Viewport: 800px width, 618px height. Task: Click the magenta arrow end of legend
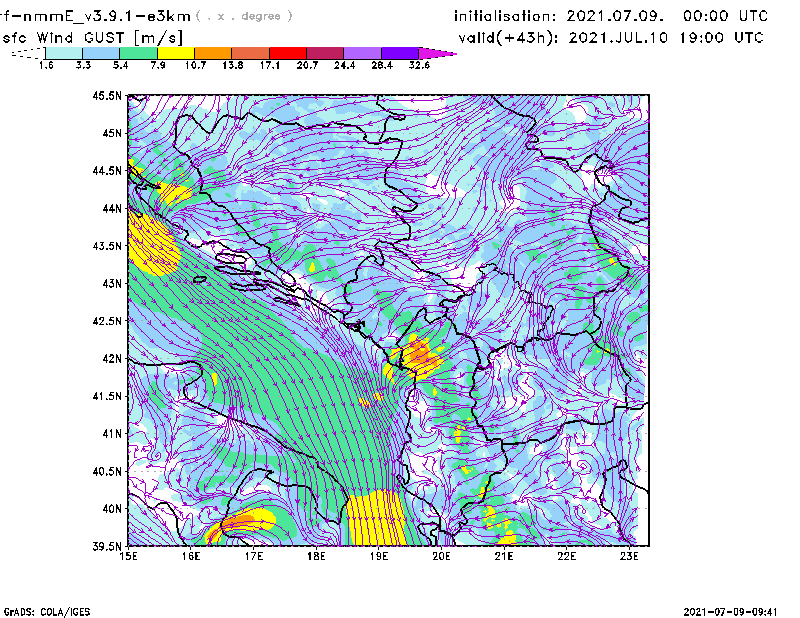[x=437, y=53]
